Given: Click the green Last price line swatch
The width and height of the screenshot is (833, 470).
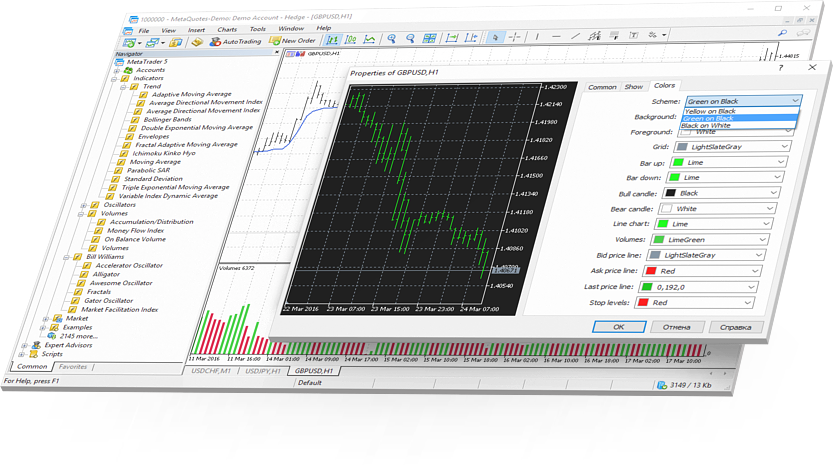Looking at the screenshot, I should click(647, 287).
